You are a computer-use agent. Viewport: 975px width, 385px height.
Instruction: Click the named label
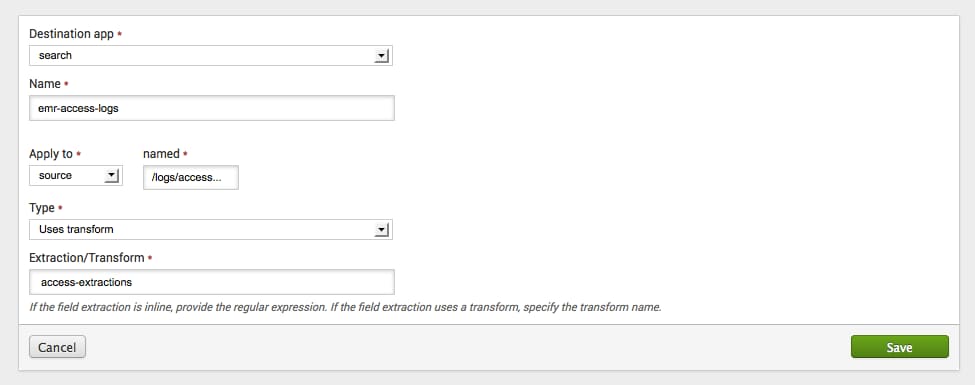coord(161,154)
